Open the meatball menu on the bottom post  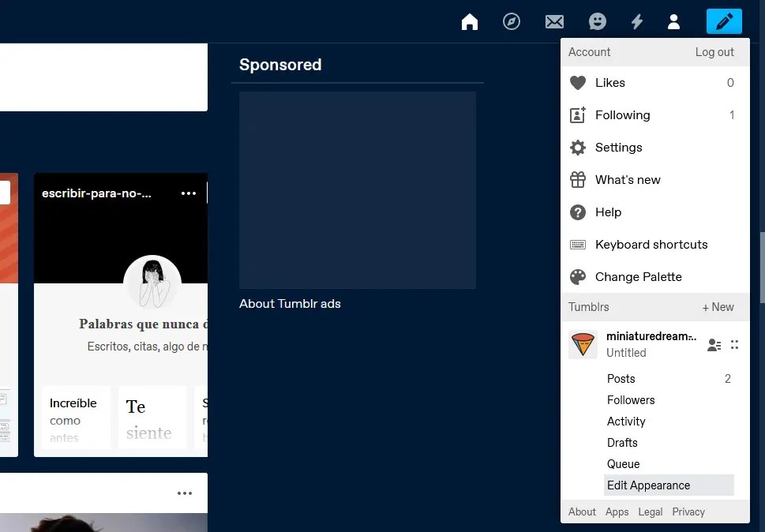click(x=185, y=493)
